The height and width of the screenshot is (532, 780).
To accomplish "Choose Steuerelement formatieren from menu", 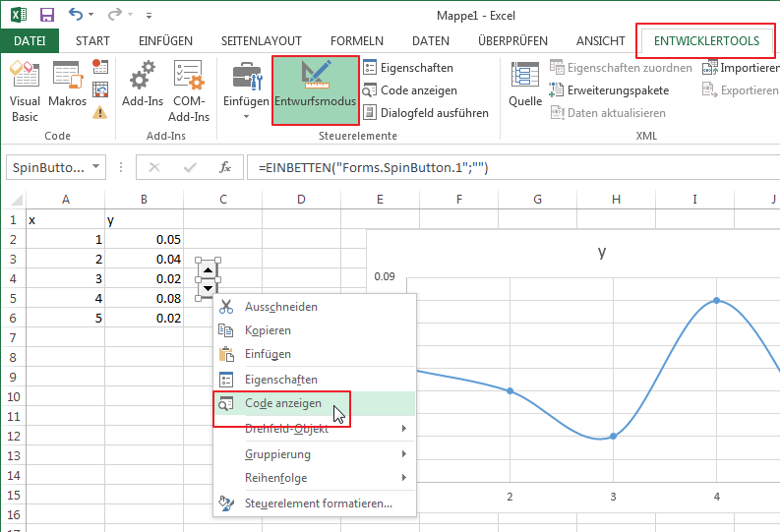I will pos(315,503).
